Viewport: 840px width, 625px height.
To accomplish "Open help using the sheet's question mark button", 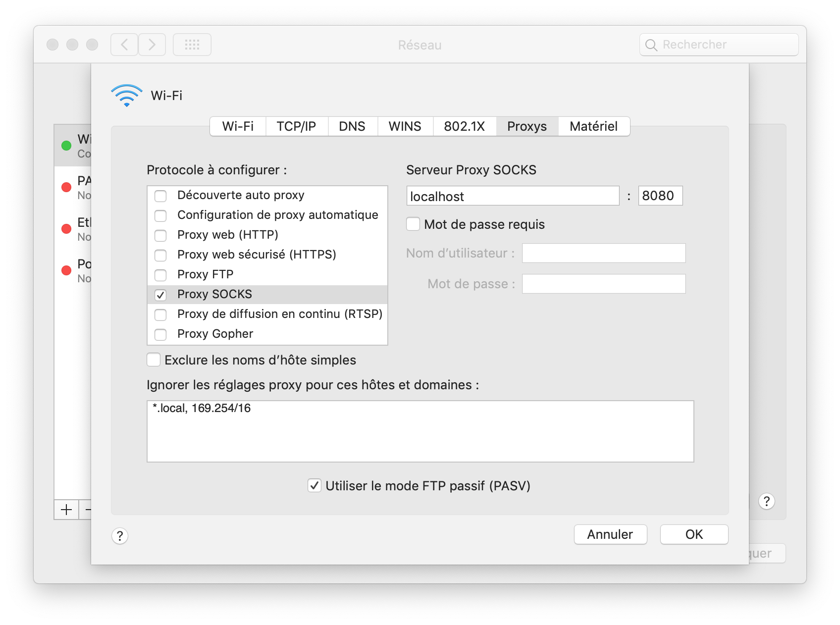I will tap(120, 535).
